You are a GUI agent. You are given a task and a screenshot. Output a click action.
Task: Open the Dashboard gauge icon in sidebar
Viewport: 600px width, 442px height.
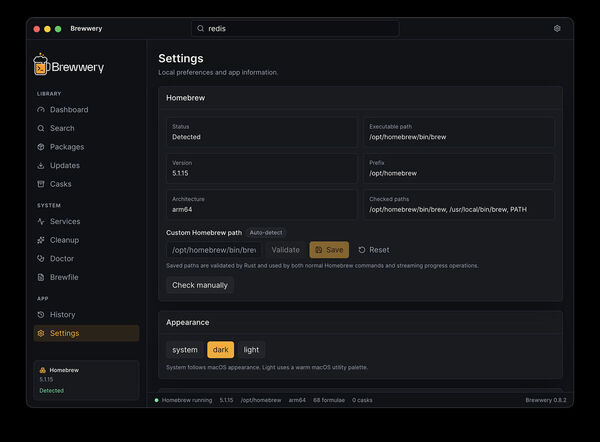pos(41,110)
